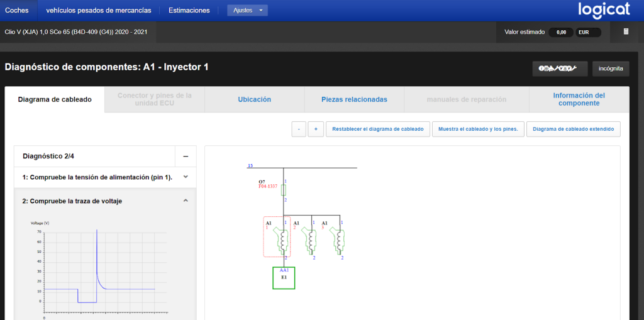Switch to manuales de reparación tab
The height and width of the screenshot is (320, 644).
466,99
